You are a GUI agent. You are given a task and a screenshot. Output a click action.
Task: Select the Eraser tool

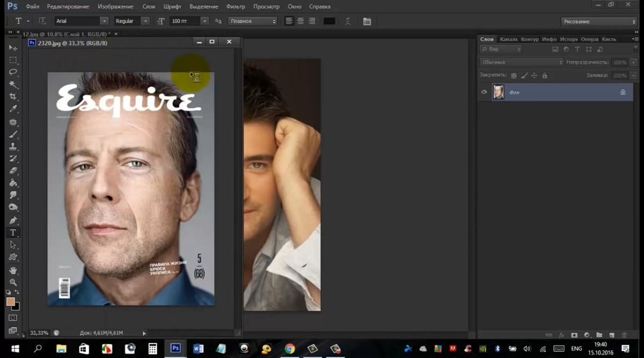[13, 171]
